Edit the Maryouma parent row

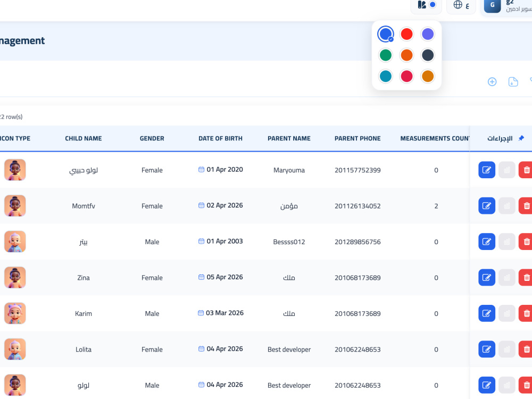(x=487, y=170)
